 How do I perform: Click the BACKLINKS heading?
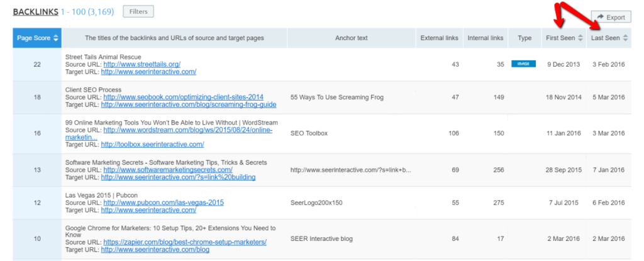[36, 11]
